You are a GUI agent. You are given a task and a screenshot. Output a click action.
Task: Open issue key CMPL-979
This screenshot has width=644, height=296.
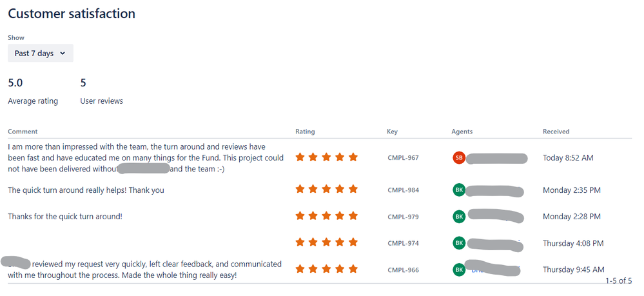point(403,216)
